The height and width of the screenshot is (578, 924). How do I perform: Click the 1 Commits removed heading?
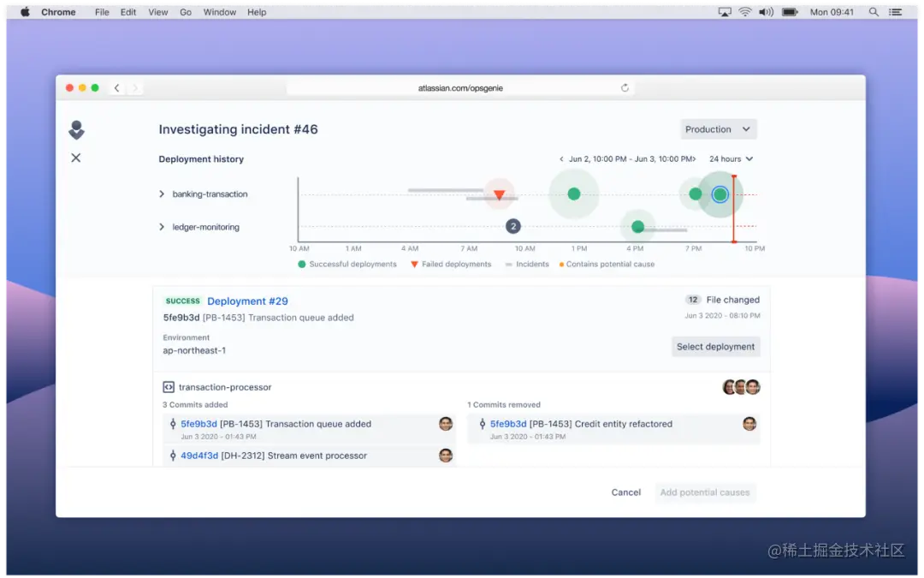pyautogui.click(x=504, y=404)
